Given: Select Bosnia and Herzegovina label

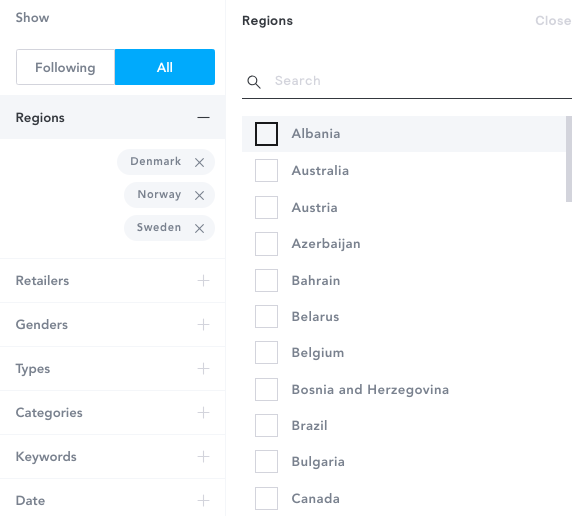Looking at the screenshot, I should [370, 390].
